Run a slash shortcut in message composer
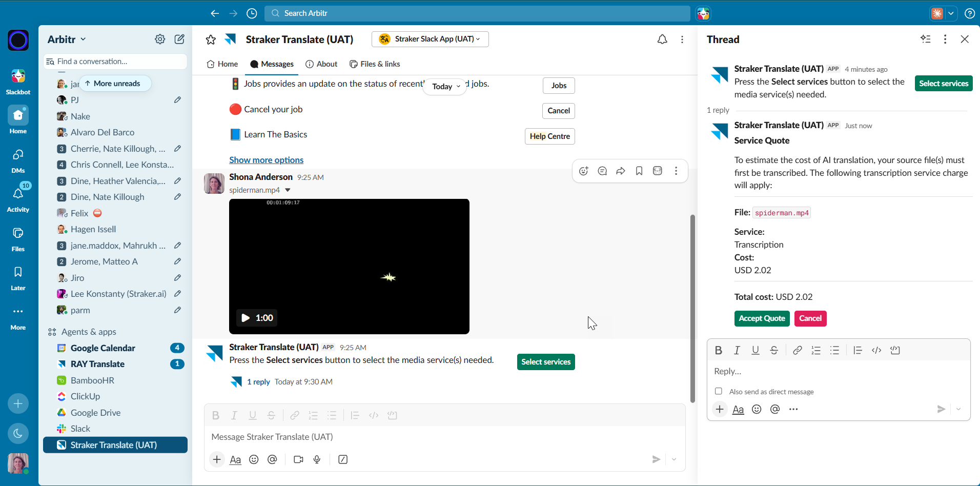The image size is (980, 486). click(x=343, y=459)
